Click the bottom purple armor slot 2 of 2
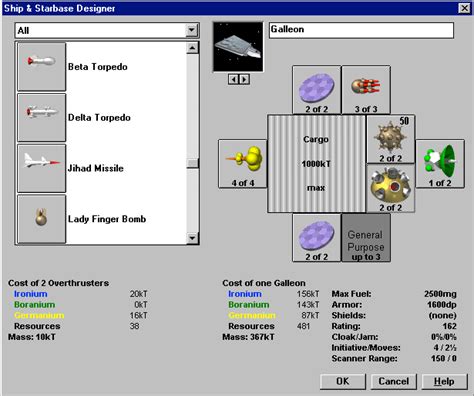 point(317,238)
